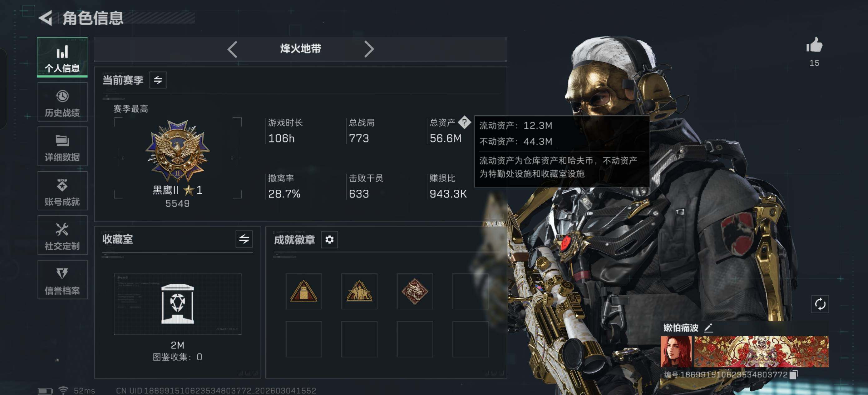Open the 收藏室 display case thumbnail
This screenshot has width=868, height=395.
tap(178, 304)
